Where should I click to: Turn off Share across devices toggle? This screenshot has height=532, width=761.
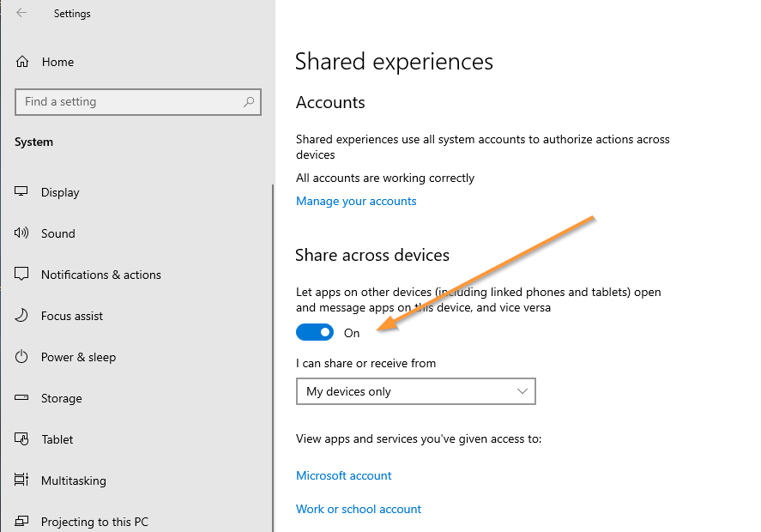tap(315, 332)
